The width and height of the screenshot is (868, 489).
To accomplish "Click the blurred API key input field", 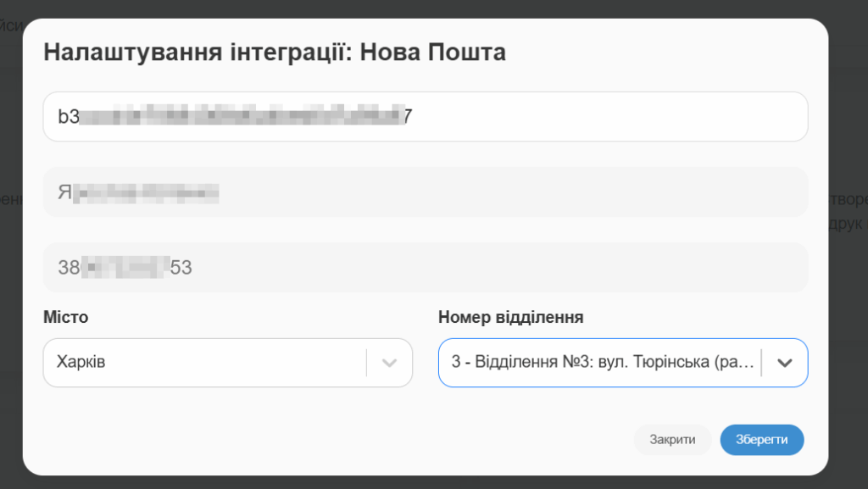I will click(x=426, y=117).
